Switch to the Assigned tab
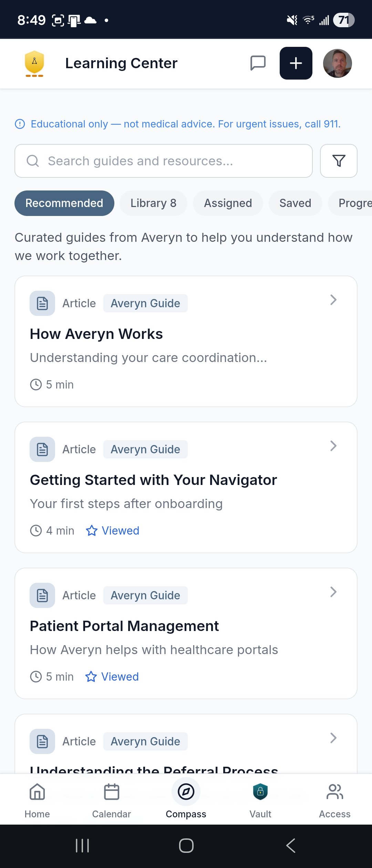372x868 pixels. [x=228, y=203]
